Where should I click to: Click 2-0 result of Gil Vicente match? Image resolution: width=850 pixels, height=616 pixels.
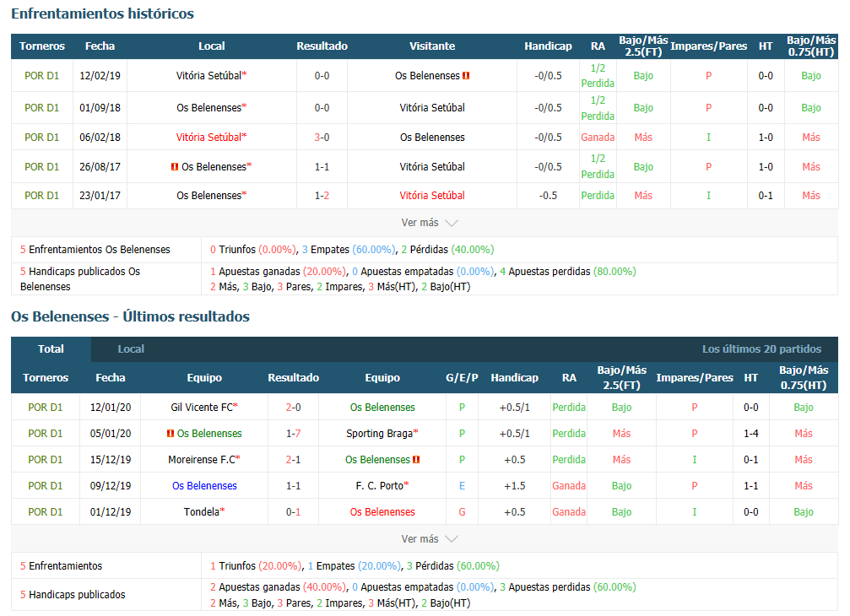tap(293, 408)
